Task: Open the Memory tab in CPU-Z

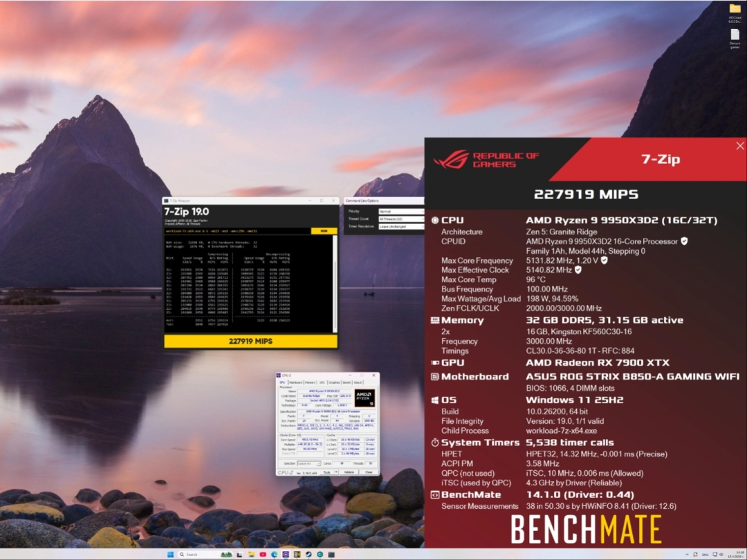Action: click(x=310, y=382)
